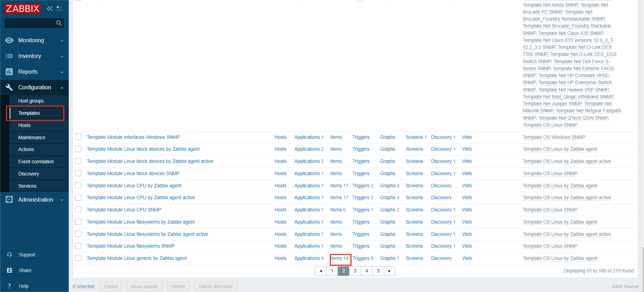This screenshot has height=292, width=644.
Task: Open Template OS Windows SNMP link
Action: pyautogui.click(x=554, y=137)
